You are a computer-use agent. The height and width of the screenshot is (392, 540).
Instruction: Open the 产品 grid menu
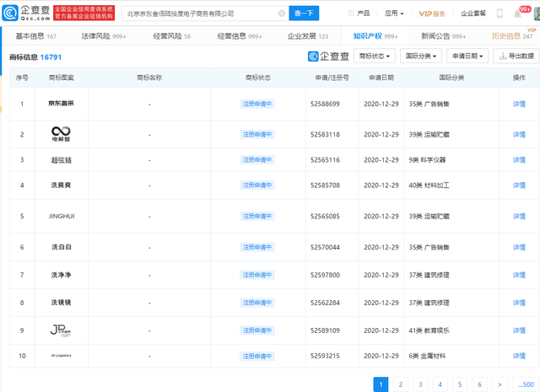(x=359, y=13)
